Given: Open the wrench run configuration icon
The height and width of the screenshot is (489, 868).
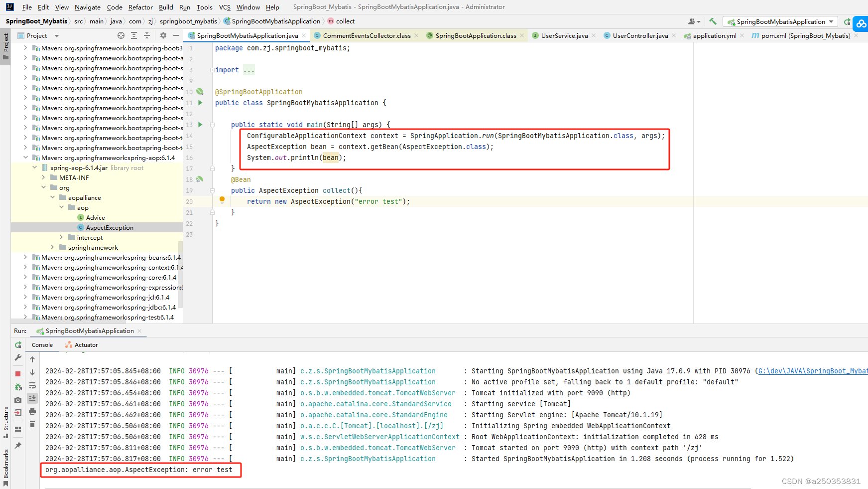Looking at the screenshot, I should [18, 357].
